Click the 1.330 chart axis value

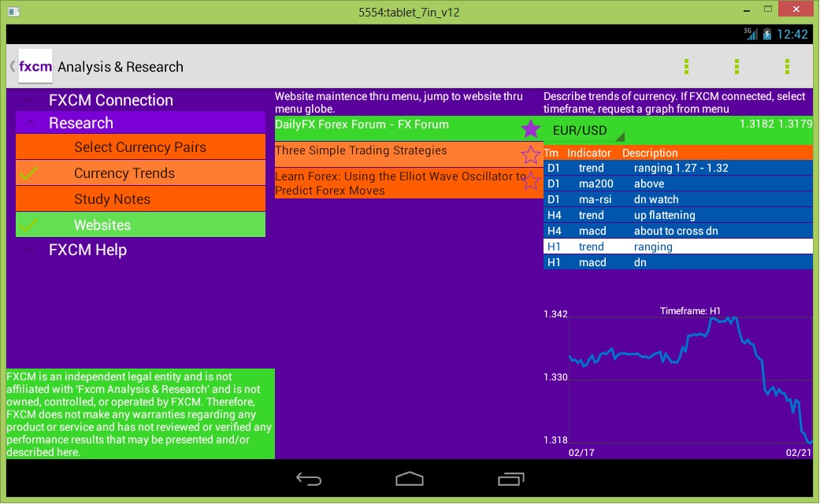point(555,377)
